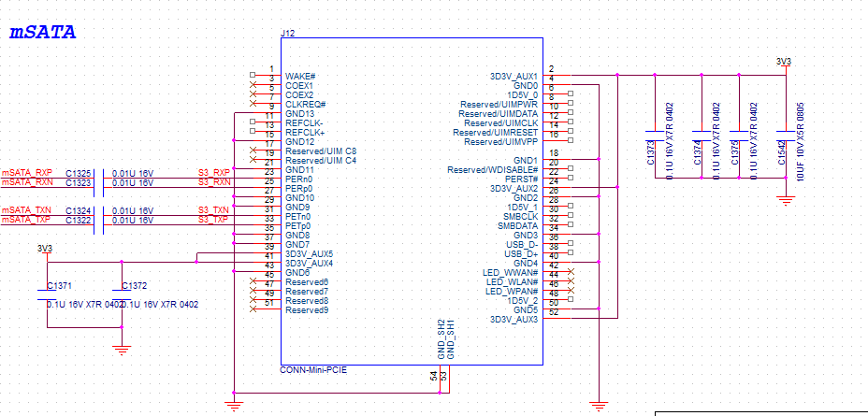
Task: Select the PETp0 pin name
Action: tap(298, 226)
